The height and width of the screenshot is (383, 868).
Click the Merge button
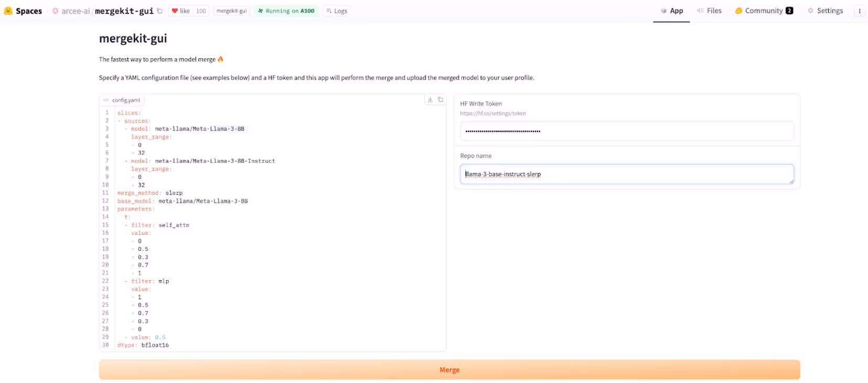(x=450, y=370)
